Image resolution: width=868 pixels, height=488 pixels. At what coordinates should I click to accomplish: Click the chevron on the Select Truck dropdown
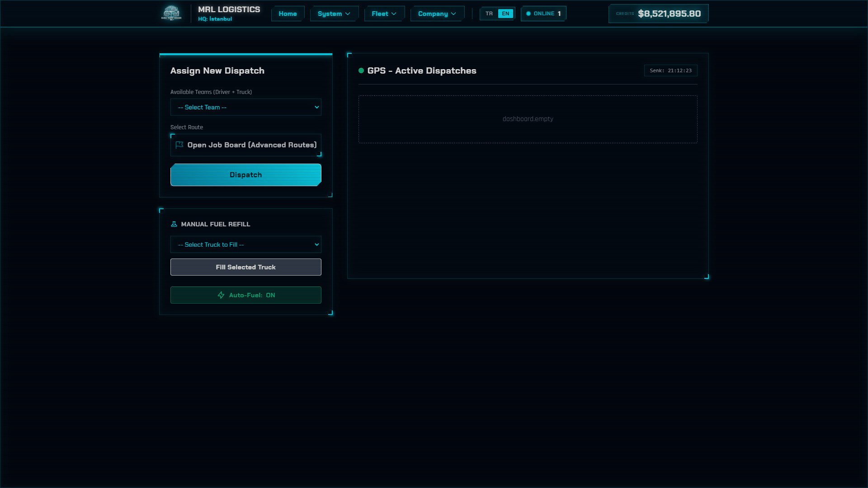coord(316,244)
